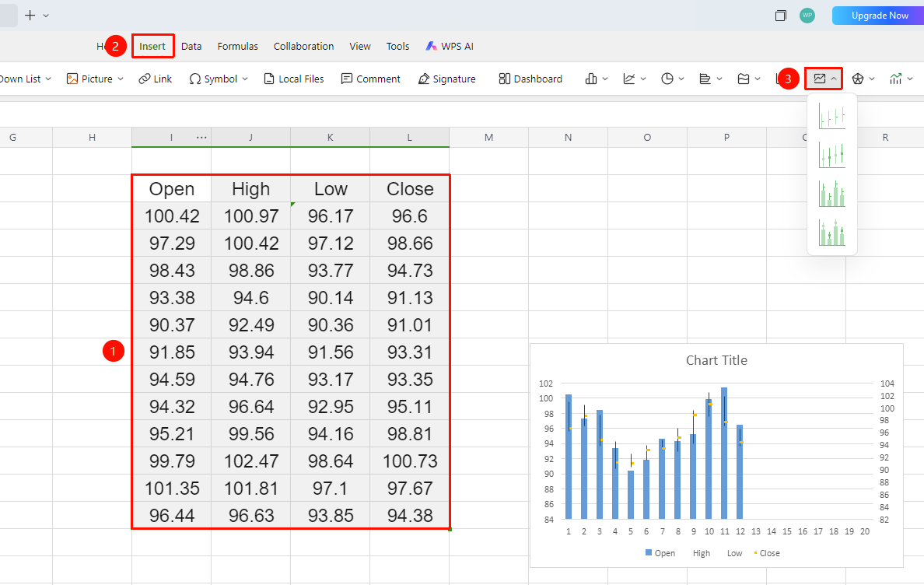924x585 pixels.
Task: Open a new tab with the plus icon
Action: click(30, 16)
